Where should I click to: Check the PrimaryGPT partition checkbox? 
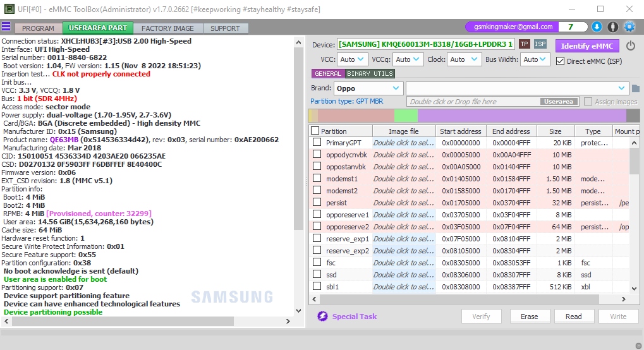pos(317,143)
